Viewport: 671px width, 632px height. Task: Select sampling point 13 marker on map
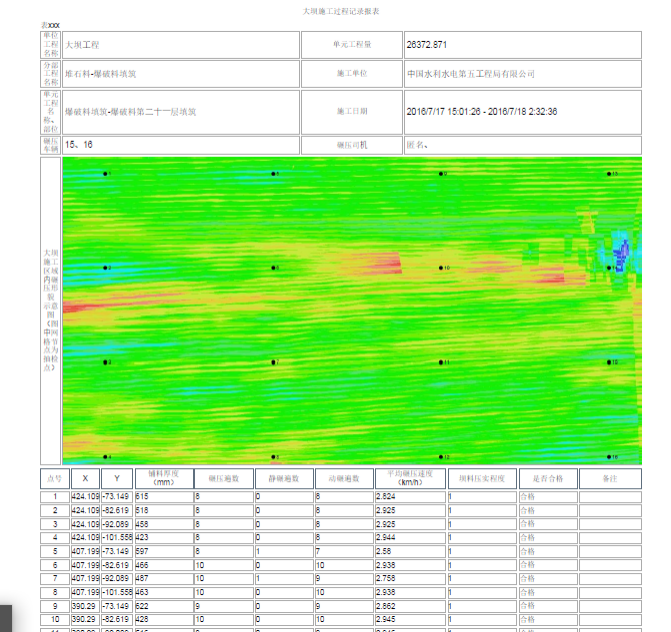[x=609, y=173]
